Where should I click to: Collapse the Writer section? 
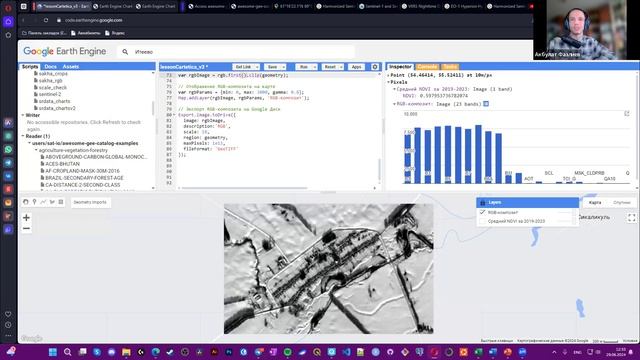click(23, 115)
